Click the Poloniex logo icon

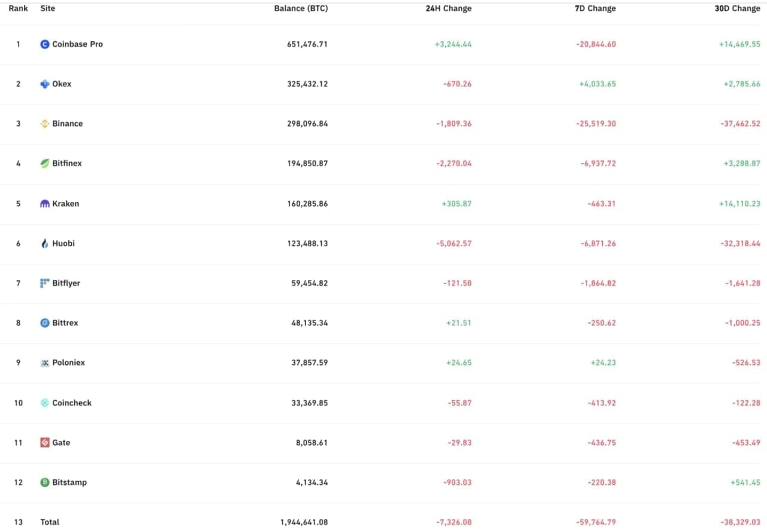coord(45,362)
